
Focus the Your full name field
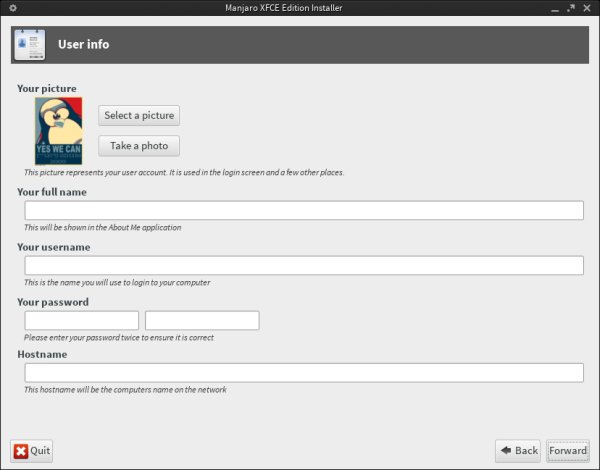304,210
